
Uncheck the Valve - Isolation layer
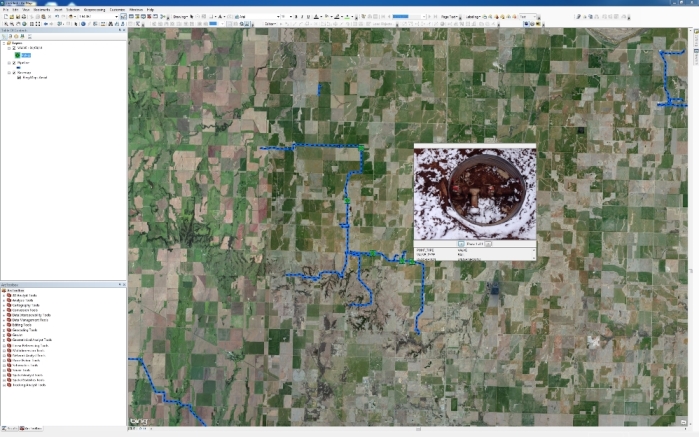[x=14, y=48]
